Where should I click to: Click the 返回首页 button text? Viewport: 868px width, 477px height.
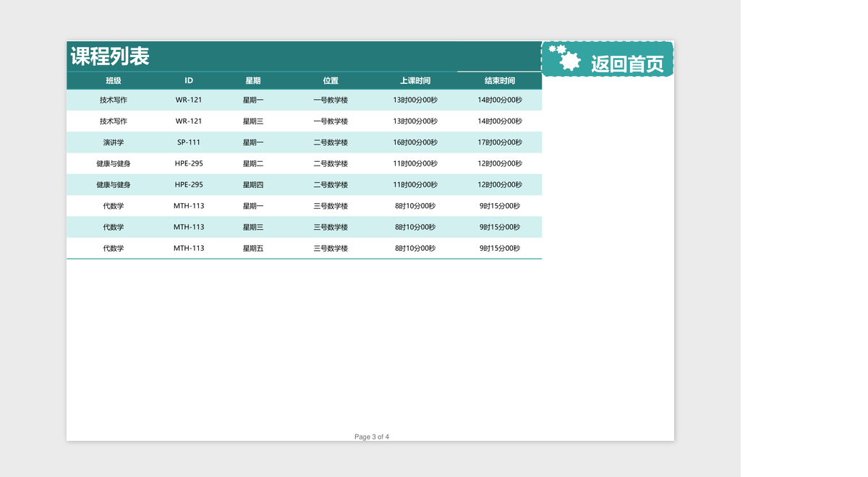(627, 64)
